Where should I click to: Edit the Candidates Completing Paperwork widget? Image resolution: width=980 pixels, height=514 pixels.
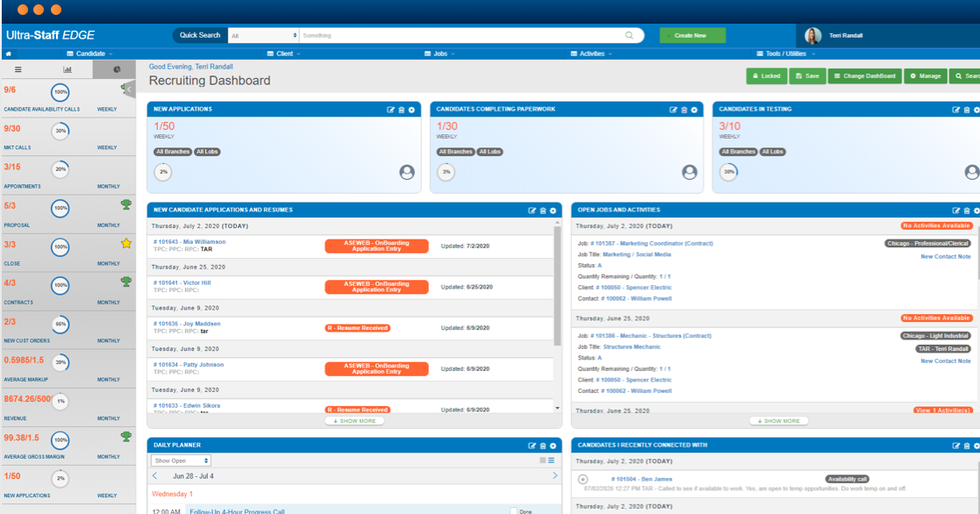673,110
